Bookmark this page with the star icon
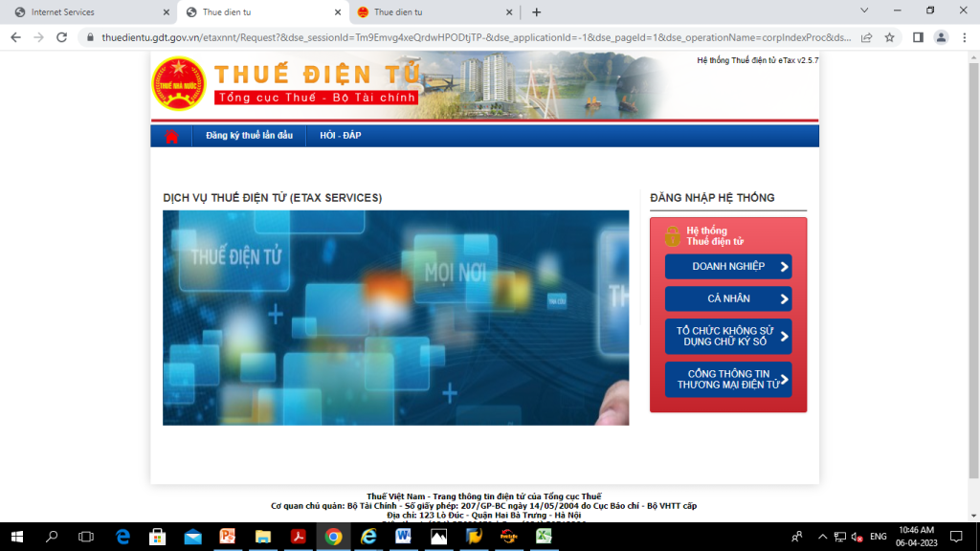Viewport: 980px width, 551px height. [889, 37]
